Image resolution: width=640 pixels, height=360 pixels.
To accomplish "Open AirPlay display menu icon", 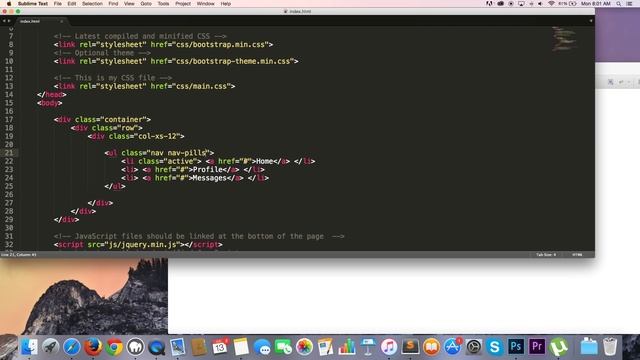I will [521, 4].
